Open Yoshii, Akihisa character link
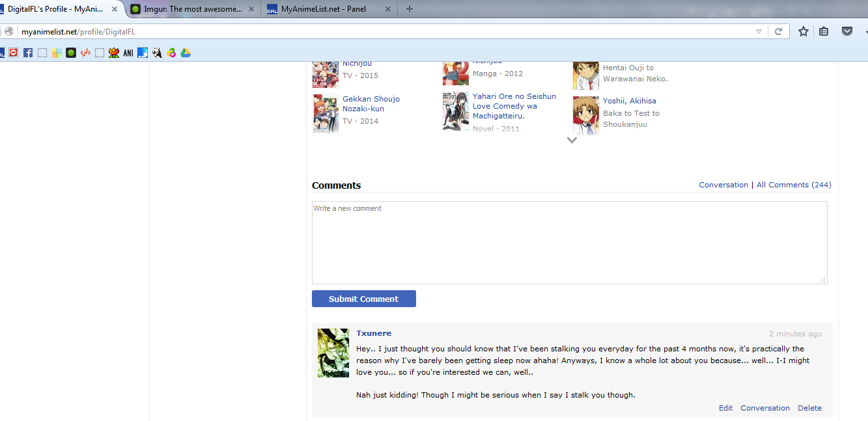This screenshot has width=868, height=421. (630, 101)
